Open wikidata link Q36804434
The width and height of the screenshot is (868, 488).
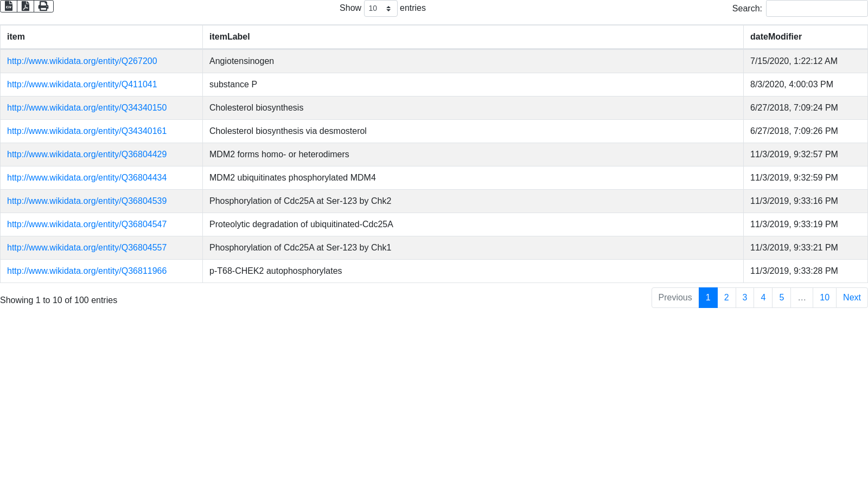[87, 178]
